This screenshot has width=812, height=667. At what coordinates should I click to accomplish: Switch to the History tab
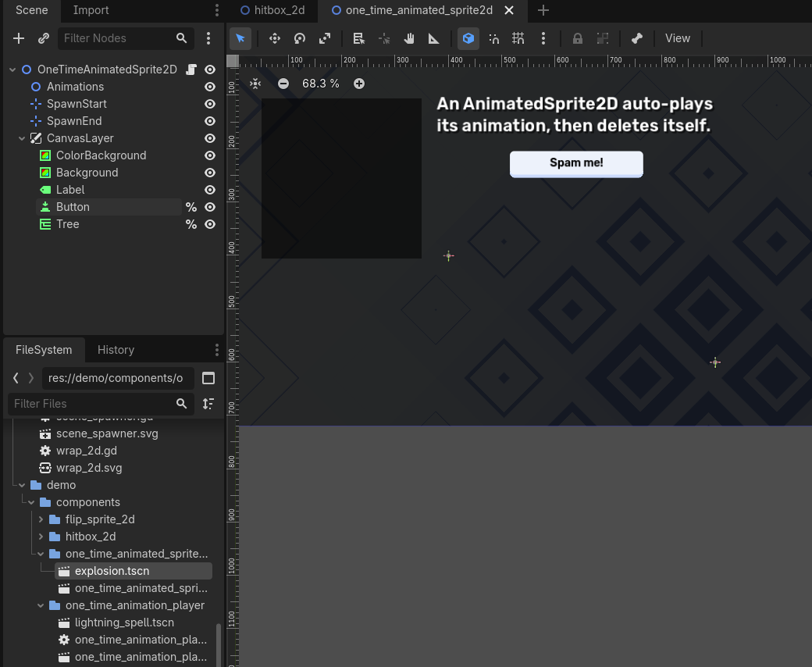116,350
